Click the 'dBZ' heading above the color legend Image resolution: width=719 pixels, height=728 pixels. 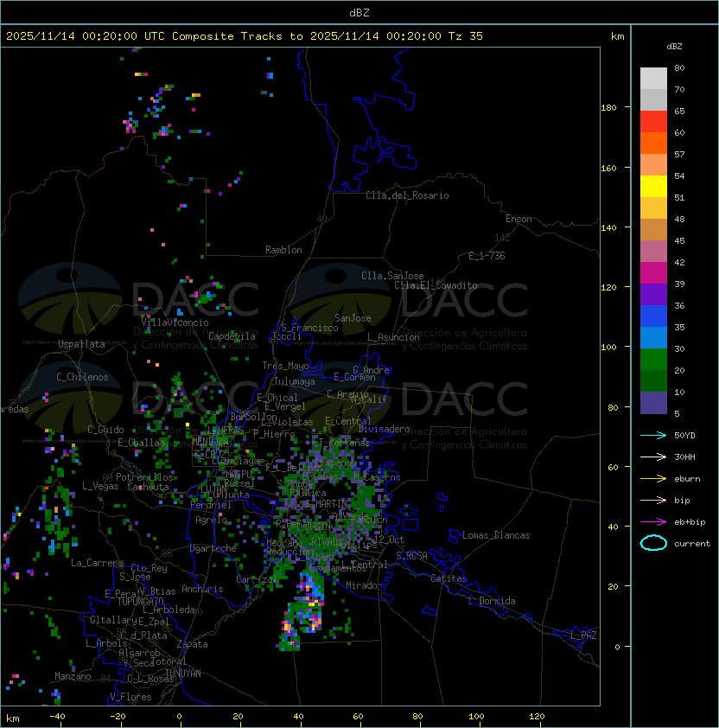tap(674, 47)
